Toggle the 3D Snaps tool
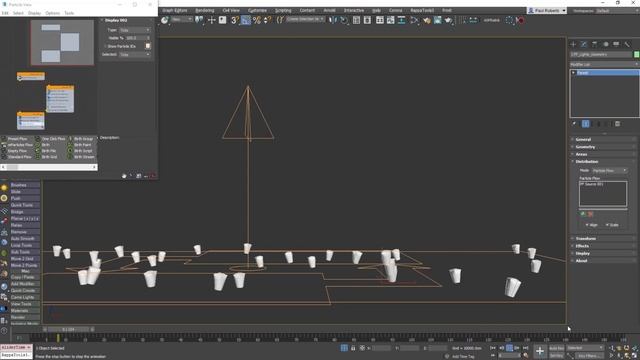The height and width of the screenshot is (360, 640). (235, 20)
